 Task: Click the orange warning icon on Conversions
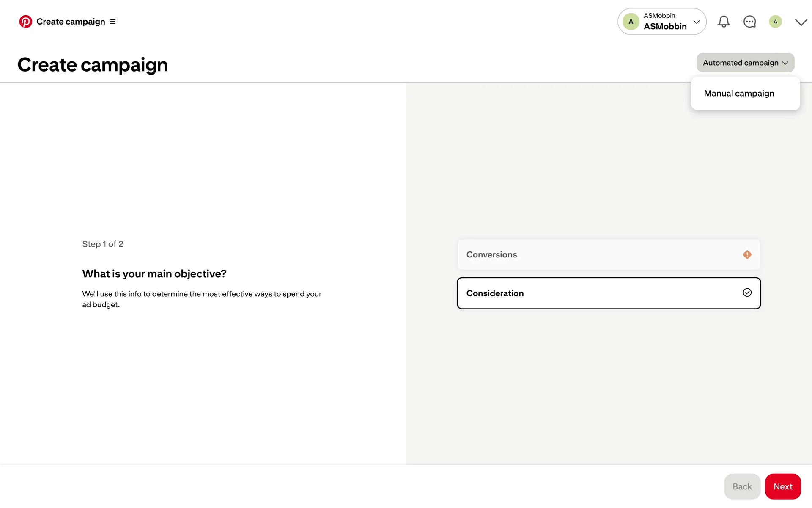coord(747,254)
